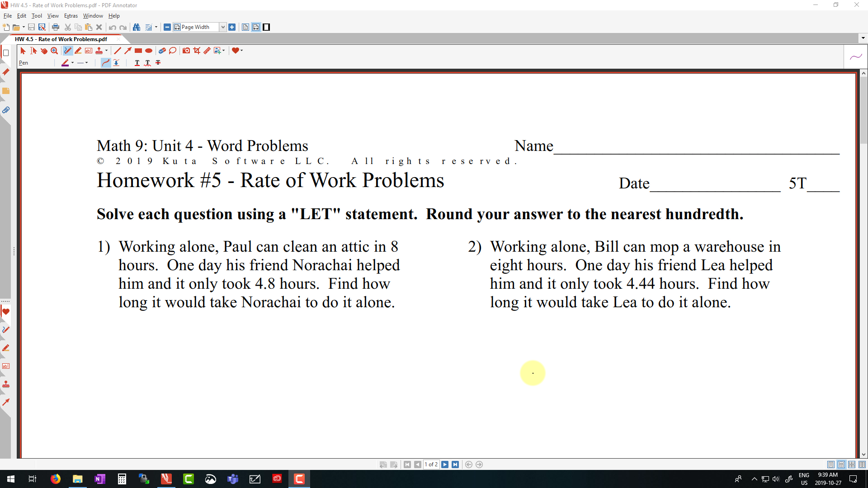This screenshot has width=868, height=488.
Task: Switch to HW 4.5 - Rate of Work Problems.pdf tab
Action: 61,39
